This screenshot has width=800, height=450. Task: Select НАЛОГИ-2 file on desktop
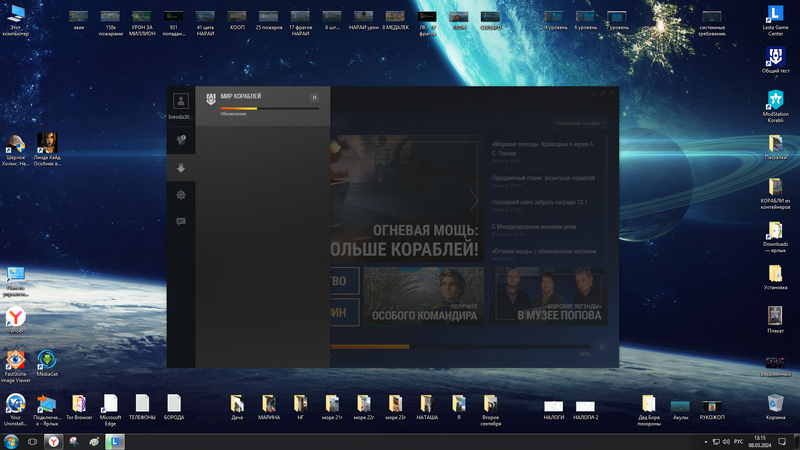tap(585, 410)
